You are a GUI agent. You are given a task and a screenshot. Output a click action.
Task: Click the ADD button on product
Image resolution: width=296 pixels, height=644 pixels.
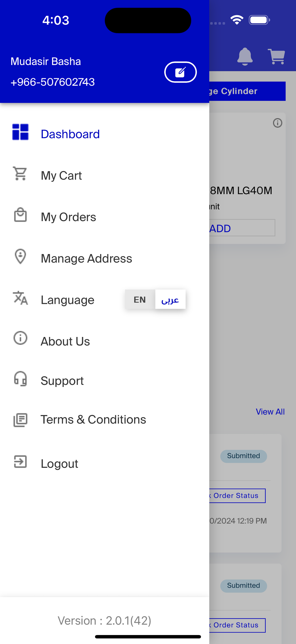coord(242,228)
